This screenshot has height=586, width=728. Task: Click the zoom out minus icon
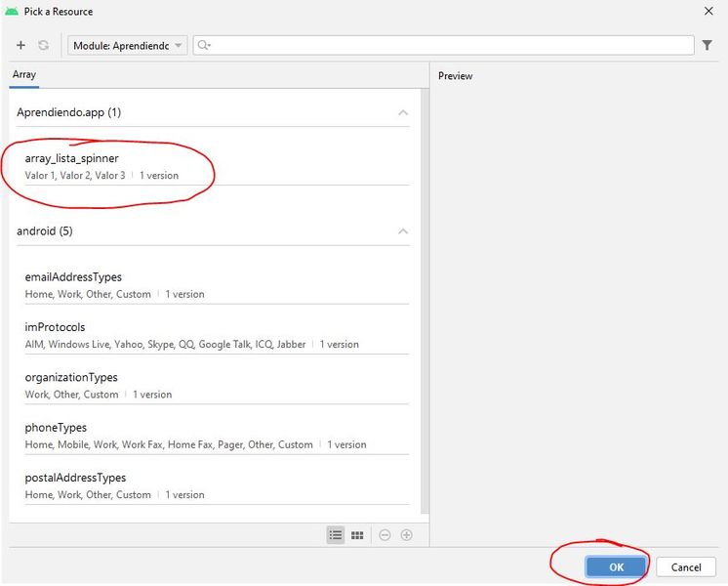(x=384, y=535)
